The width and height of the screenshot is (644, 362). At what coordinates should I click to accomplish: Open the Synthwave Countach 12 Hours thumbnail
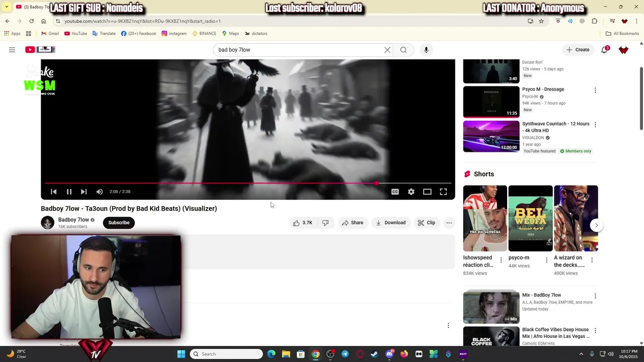(x=491, y=136)
